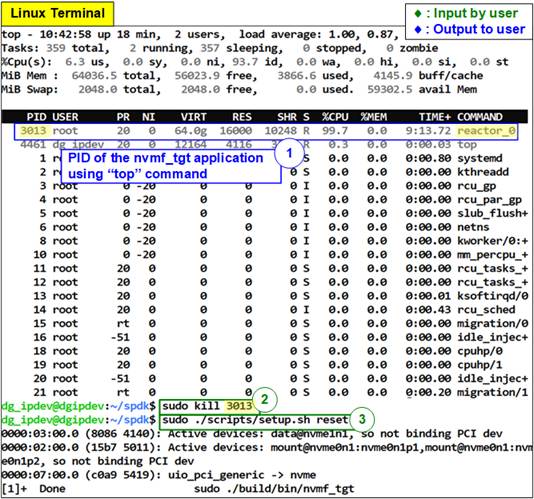
Task: Click the rcu_par_gp process name
Action: (x=489, y=200)
